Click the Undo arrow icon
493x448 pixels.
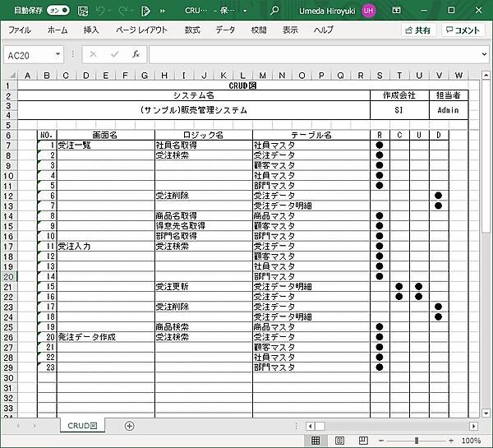click(x=100, y=11)
